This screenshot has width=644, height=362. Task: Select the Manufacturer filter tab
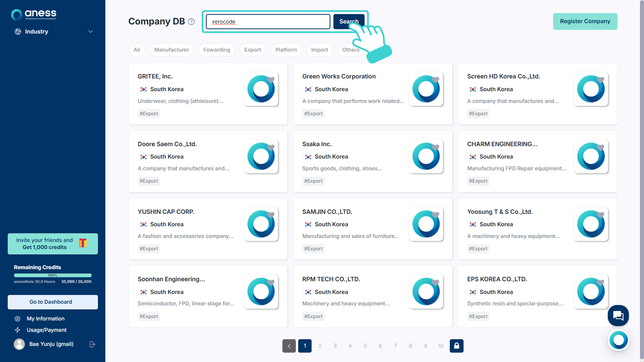click(x=171, y=50)
